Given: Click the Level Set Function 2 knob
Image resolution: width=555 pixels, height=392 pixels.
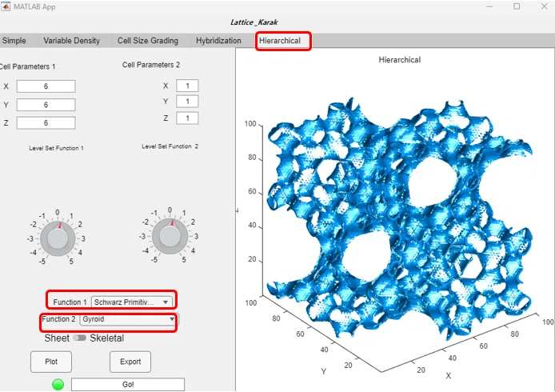Looking at the screenshot, I should pyautogui.click(x=170, y=236).
